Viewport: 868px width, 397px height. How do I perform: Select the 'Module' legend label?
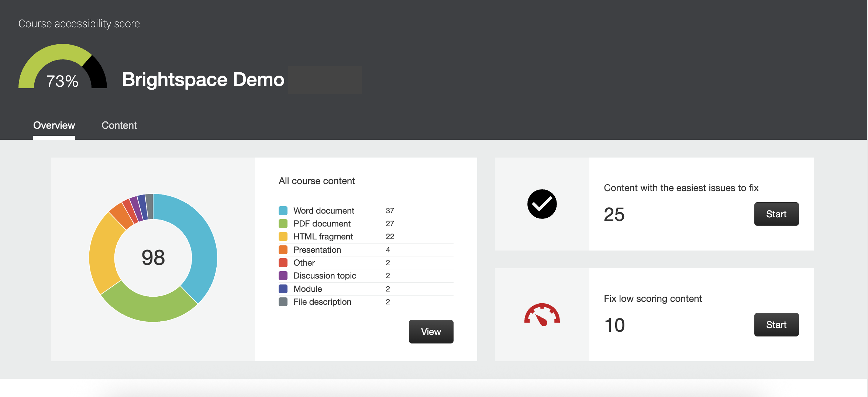pos(308,289)
